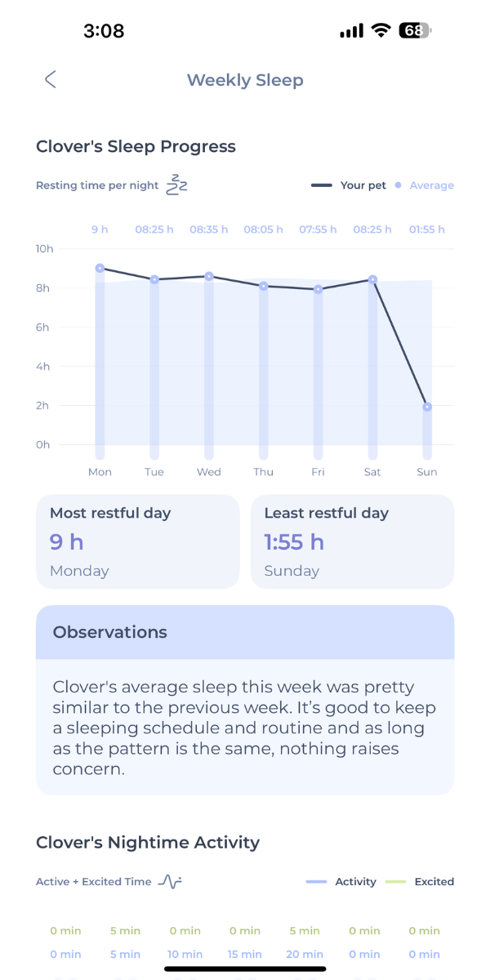Tap the Monday data point on the chart

click(100, 267)
